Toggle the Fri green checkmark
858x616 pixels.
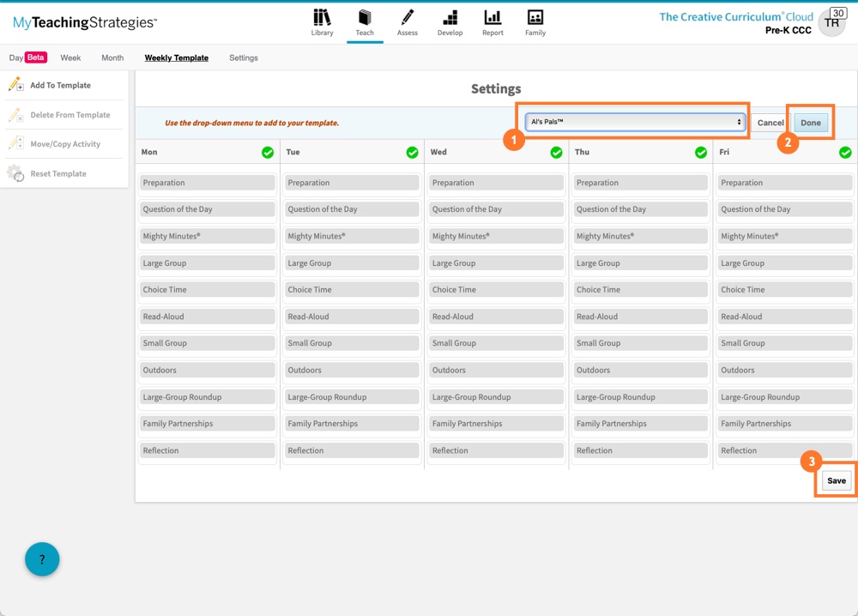coord(845,153)
